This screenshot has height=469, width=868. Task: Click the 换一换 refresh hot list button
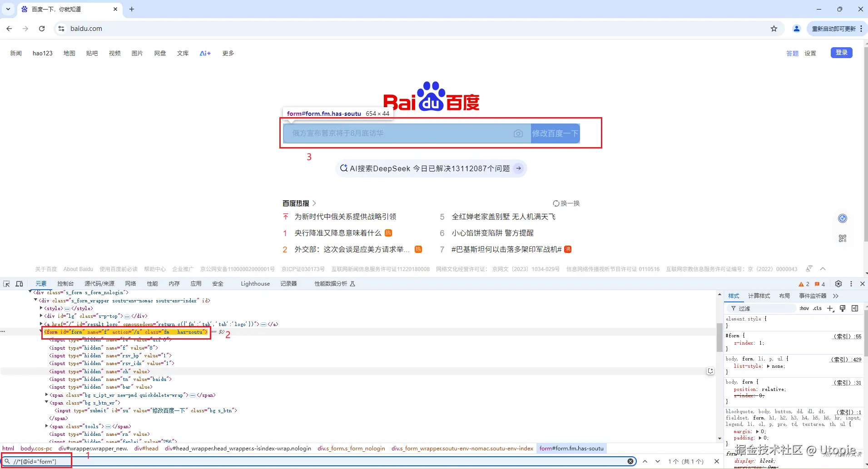pyautogui.click(x=566, y=203)
